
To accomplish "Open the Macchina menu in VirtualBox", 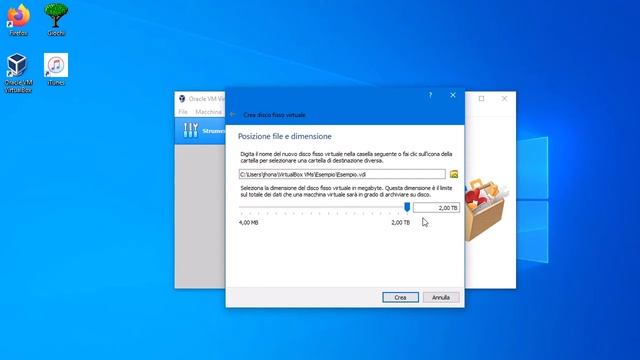I will click(208, 112).
